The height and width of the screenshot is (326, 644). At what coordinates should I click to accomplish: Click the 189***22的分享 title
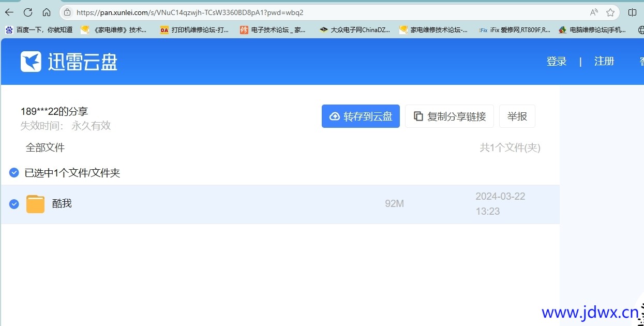click(54, 111)
